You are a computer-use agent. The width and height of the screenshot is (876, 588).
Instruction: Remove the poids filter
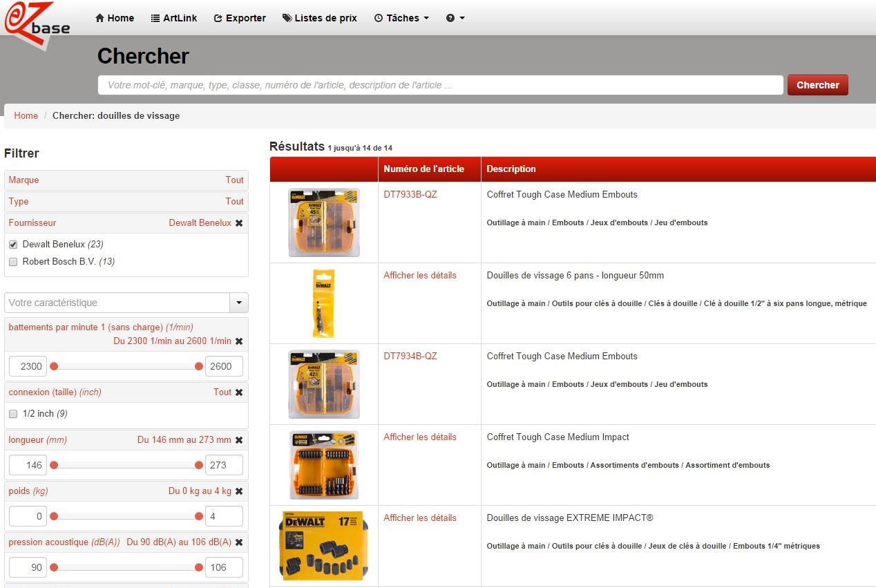239,491
